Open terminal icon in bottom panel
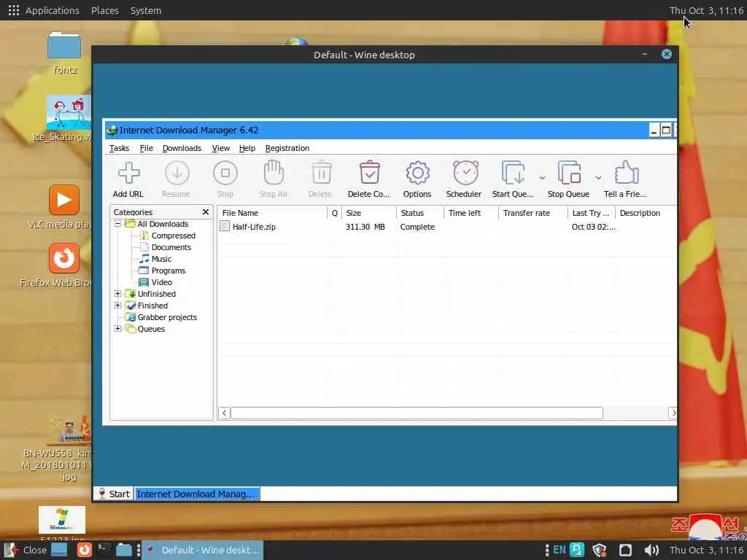Viewport: 747px width, 560px height. tap(104, 550)
